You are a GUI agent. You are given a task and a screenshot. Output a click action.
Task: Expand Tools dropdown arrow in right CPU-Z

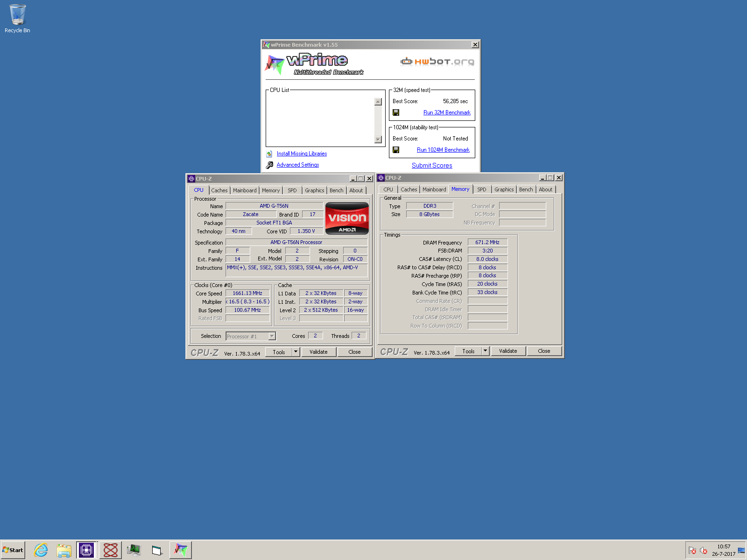tap(485, 351)
